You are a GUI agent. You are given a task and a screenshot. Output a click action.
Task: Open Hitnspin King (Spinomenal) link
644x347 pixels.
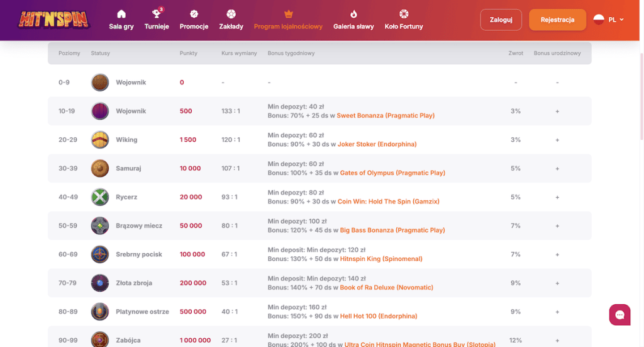(x=381, y=259)
